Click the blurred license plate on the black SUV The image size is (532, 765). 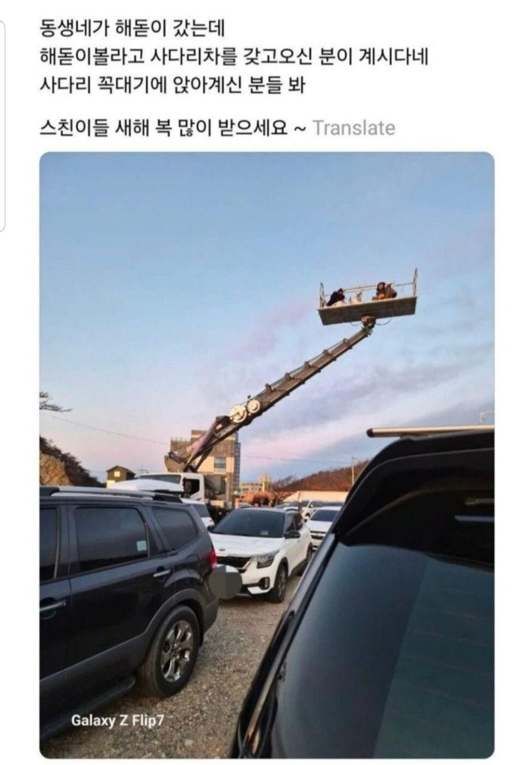[x=225, y=582]
